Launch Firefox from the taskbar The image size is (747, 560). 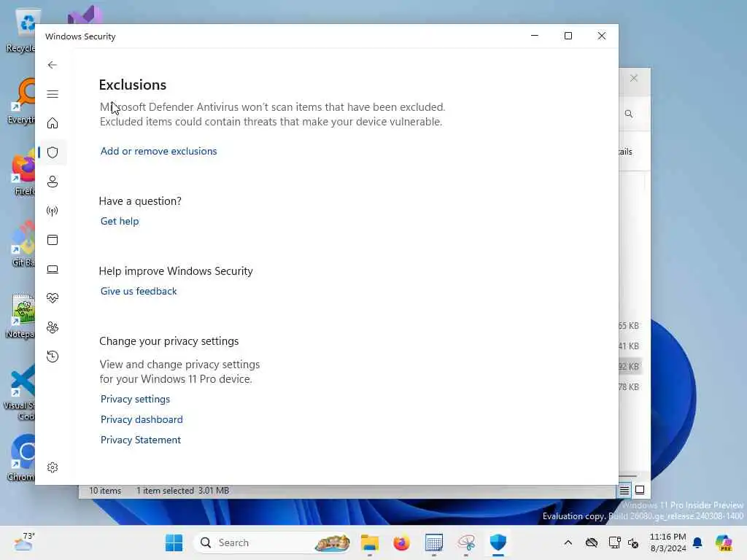[x=402, y=542]
